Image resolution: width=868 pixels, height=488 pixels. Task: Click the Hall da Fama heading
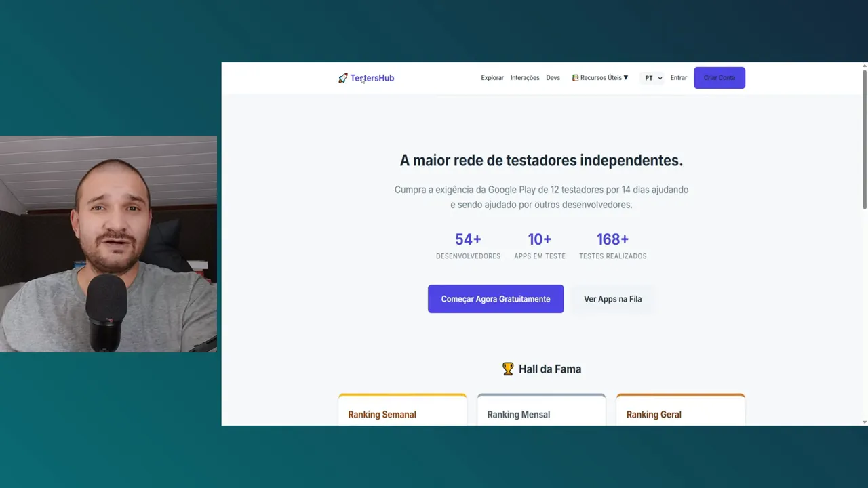coord(550,369)
